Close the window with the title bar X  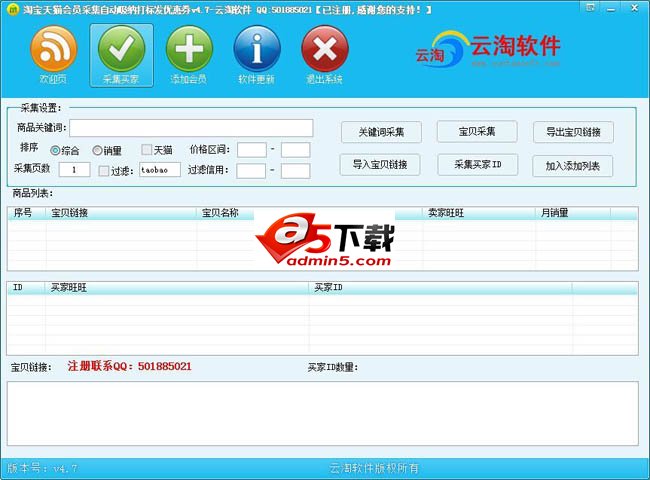pyautogui.click(x=634, y=8)
